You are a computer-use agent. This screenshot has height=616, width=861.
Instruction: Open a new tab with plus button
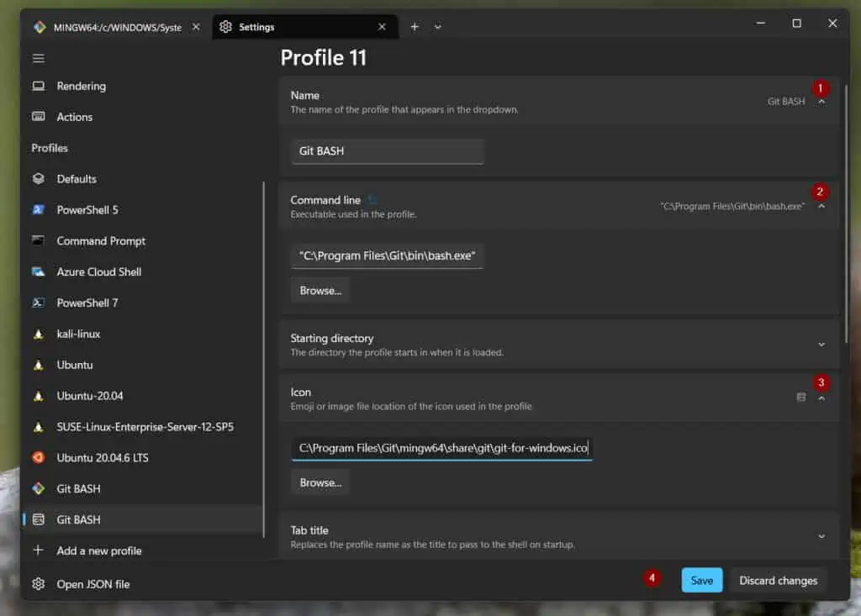[415, 27]
